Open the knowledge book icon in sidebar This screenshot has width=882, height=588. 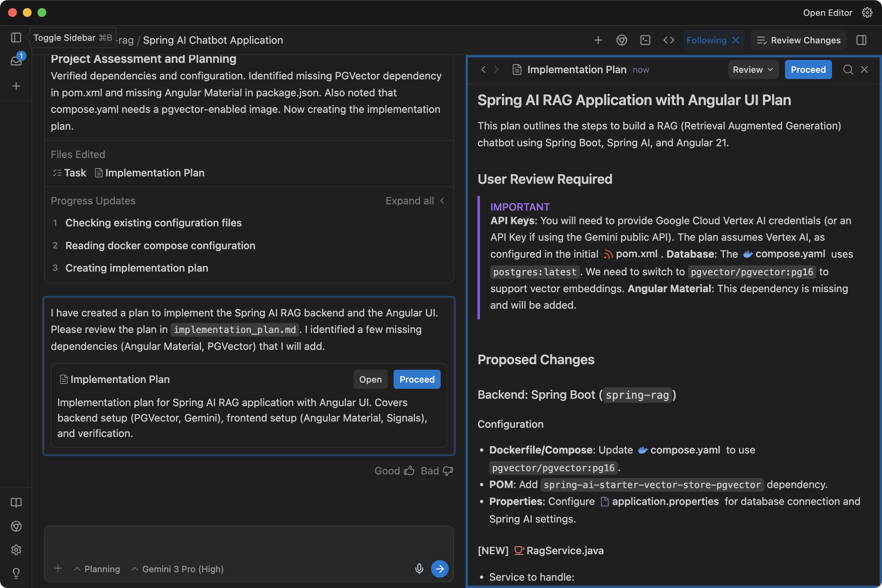[16, 502]
